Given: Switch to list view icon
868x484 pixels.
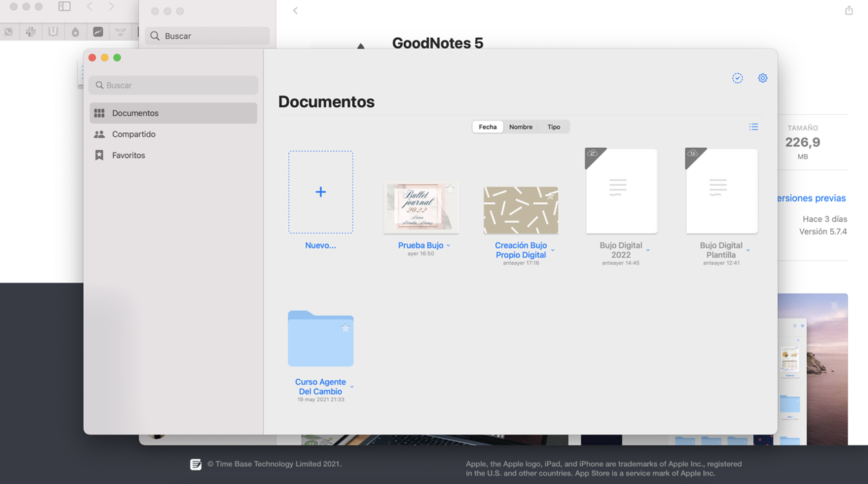Looking at the screenshot, I should click(x=754, y=127).
